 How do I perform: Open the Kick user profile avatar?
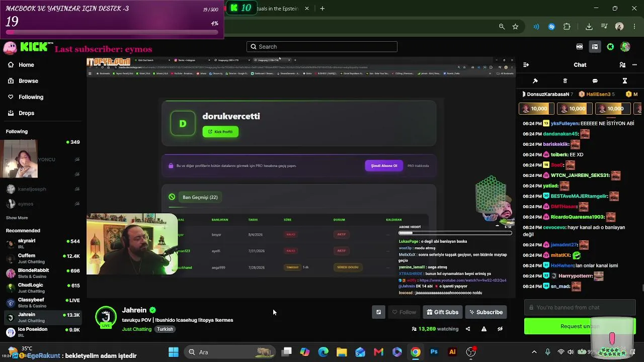click(625, 47)
